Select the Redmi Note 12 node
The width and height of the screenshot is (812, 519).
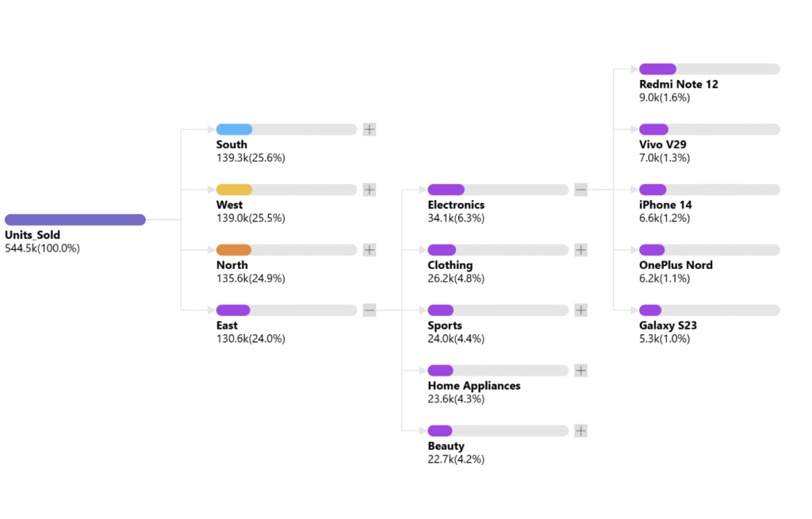(x=658, y=68)
